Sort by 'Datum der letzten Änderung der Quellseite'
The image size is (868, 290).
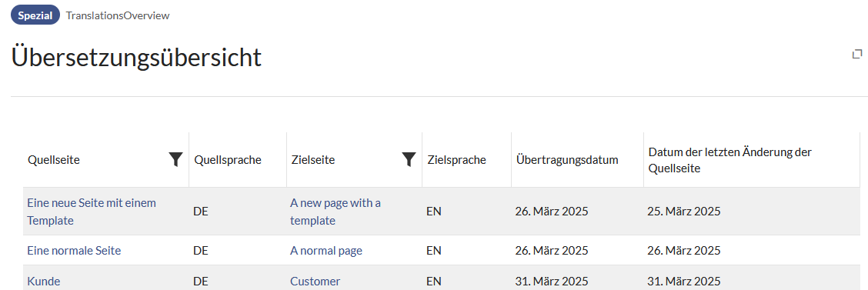click(x=733, y=160)
